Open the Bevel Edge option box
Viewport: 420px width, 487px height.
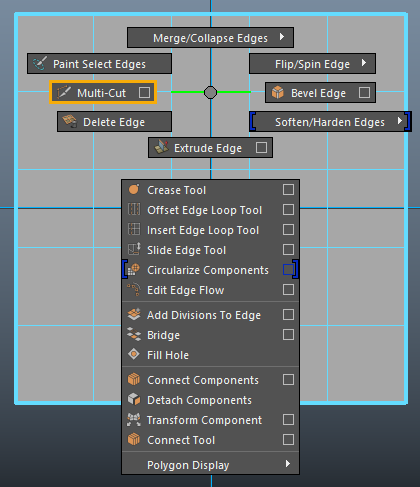point(364,92)
